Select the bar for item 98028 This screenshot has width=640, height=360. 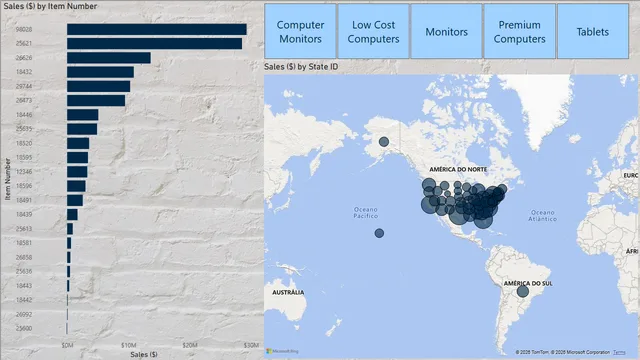tap(157, 29)
